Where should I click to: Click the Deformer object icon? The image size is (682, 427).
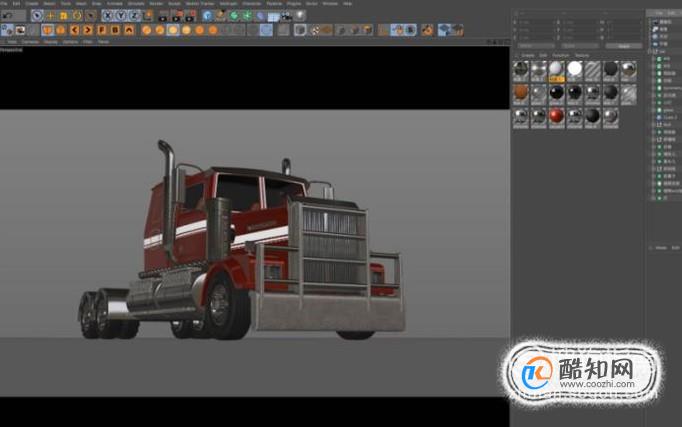click(x=261, y=16)
